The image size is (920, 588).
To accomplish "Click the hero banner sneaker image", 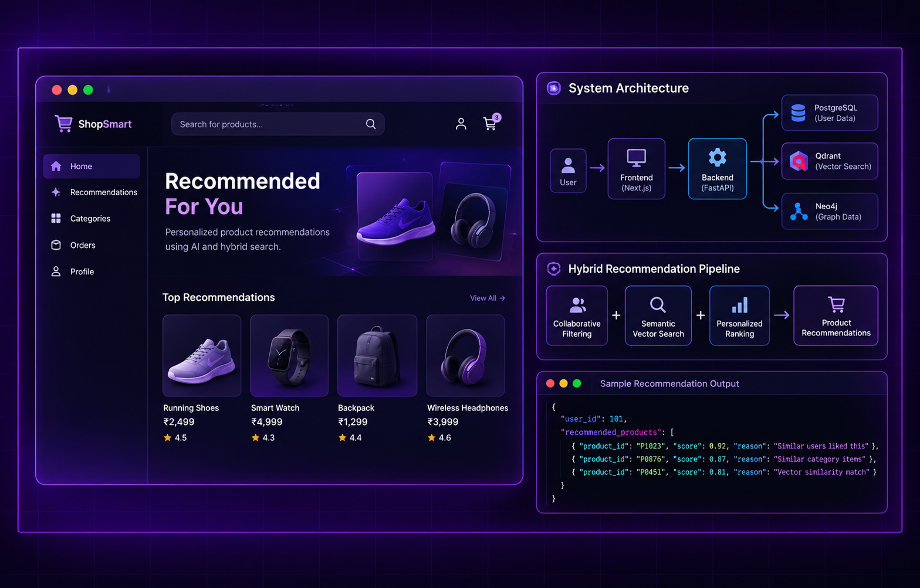I will tap(395, 222).
